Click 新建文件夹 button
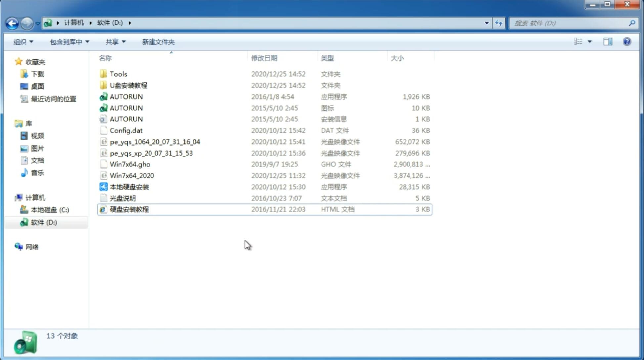644x360 pixels. 158,42
